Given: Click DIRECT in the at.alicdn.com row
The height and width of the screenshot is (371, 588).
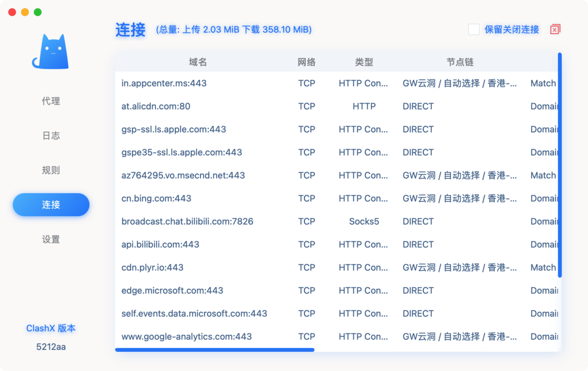Looking at the screenshot, I should pos(418,106).
